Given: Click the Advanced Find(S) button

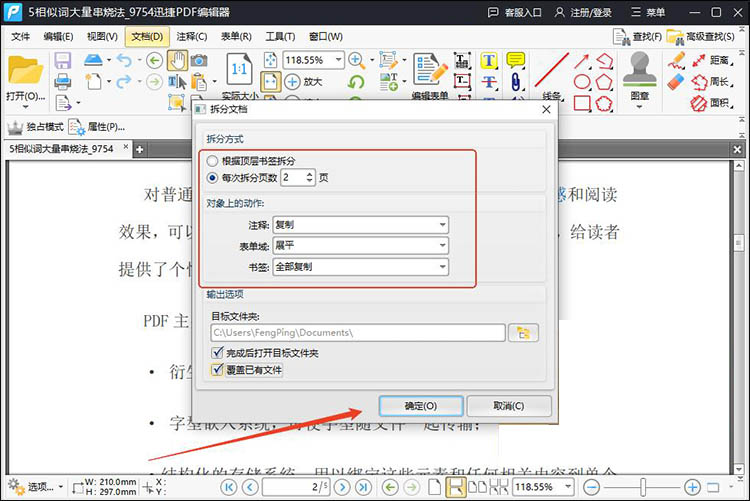Looking at the screenshot, I should tap(701, 37).
